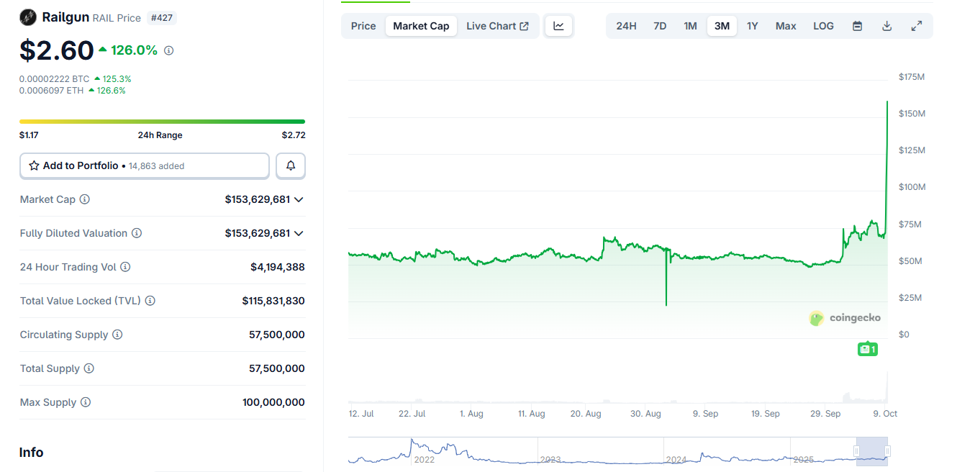980x472 pixels.
Task: Expand the Market Cap value chevron
Action: (299, 199)
